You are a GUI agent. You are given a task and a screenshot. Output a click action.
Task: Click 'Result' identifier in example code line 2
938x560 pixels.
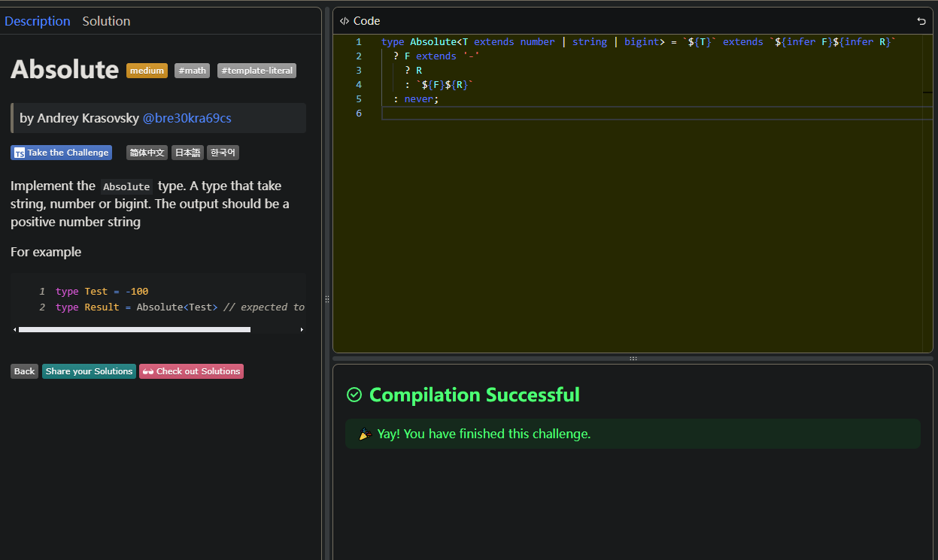(x=103, y=307)
